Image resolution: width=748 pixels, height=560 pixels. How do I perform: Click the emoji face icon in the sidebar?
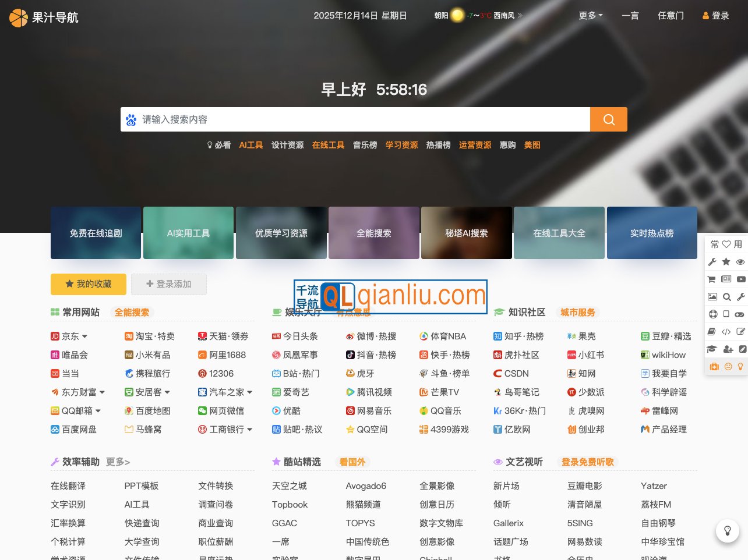pos(728,366)
